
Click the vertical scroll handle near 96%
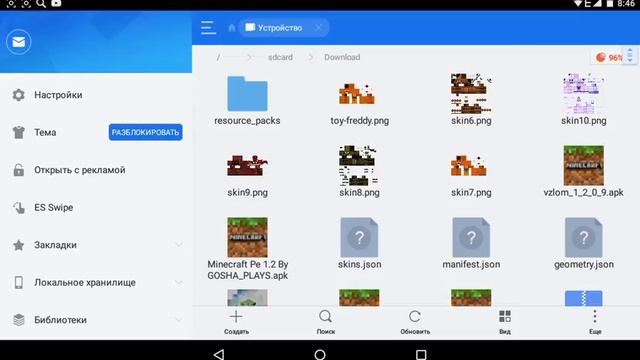pos(630,55)
